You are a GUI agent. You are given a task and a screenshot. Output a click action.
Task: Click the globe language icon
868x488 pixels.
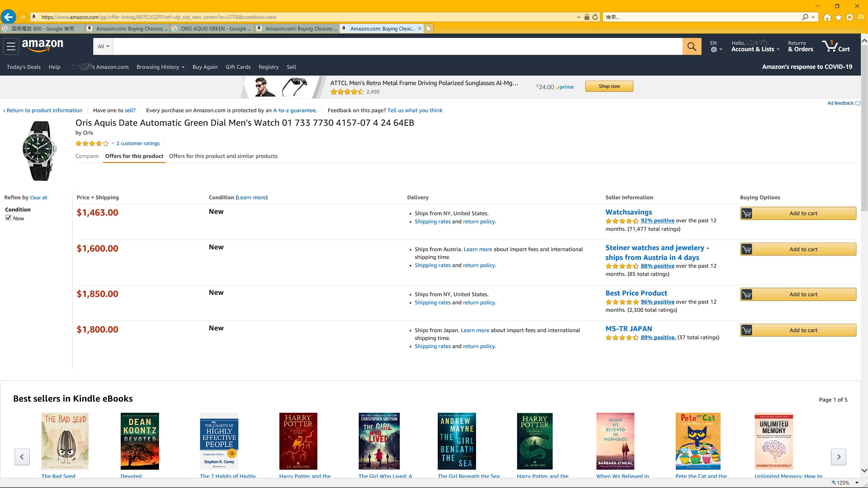[714, 49]
